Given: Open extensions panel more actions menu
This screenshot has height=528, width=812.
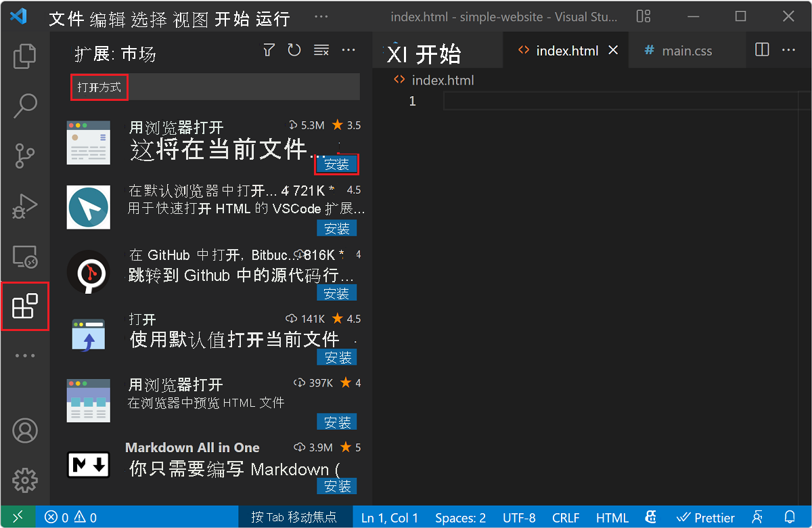Looking at the screenshot, I should point(348,49).
